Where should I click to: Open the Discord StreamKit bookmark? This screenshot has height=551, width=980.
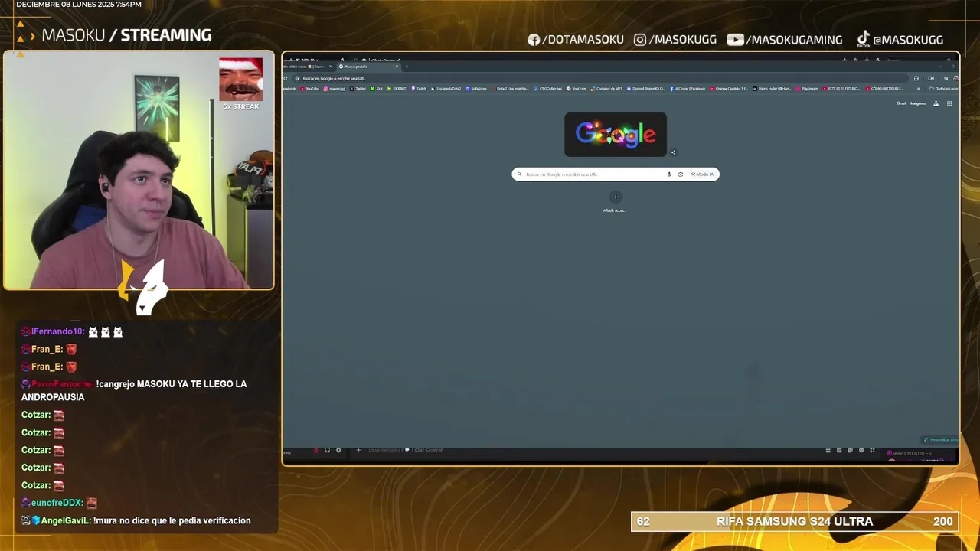647,89
